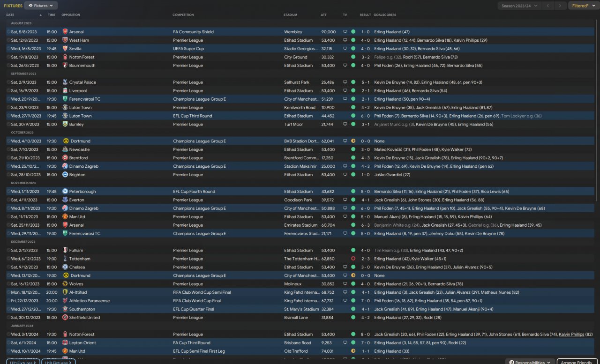600x364 pixels.
Task: Click the Liverpool club badge
Action: click(x=65, y=91)
